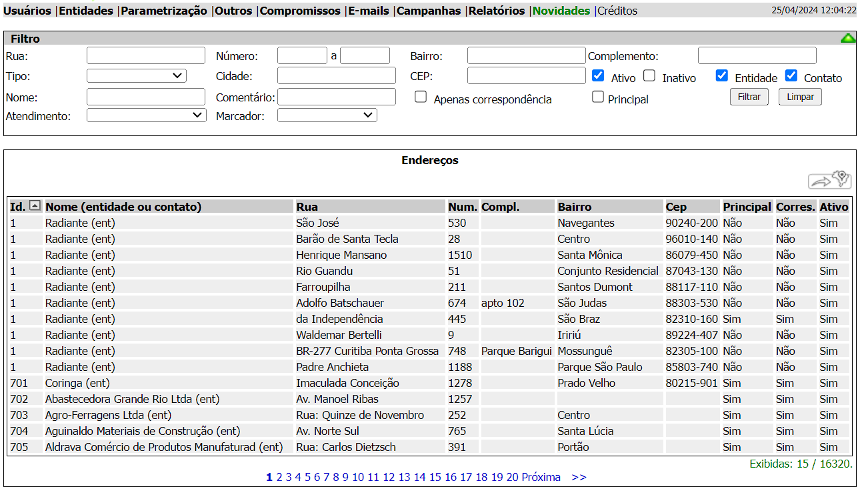Open the Marcador dropdown
This screenshot has height=495, width=868.
327,115
